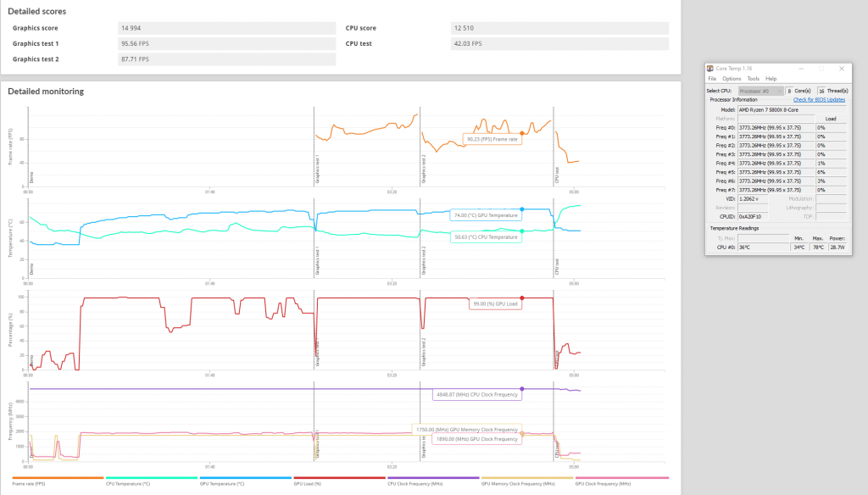Click the 1750.00 MHz GPU Memory Clock tooltip
This screenshot has width=868, height=495.
[x=467, y=430]
